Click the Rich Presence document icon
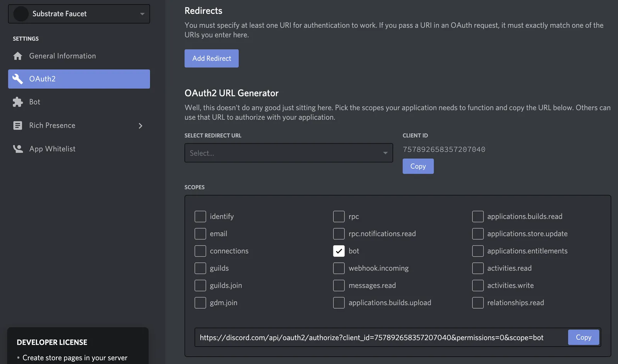This screenshot has height=364, width=618. click(x=18, y=125)
